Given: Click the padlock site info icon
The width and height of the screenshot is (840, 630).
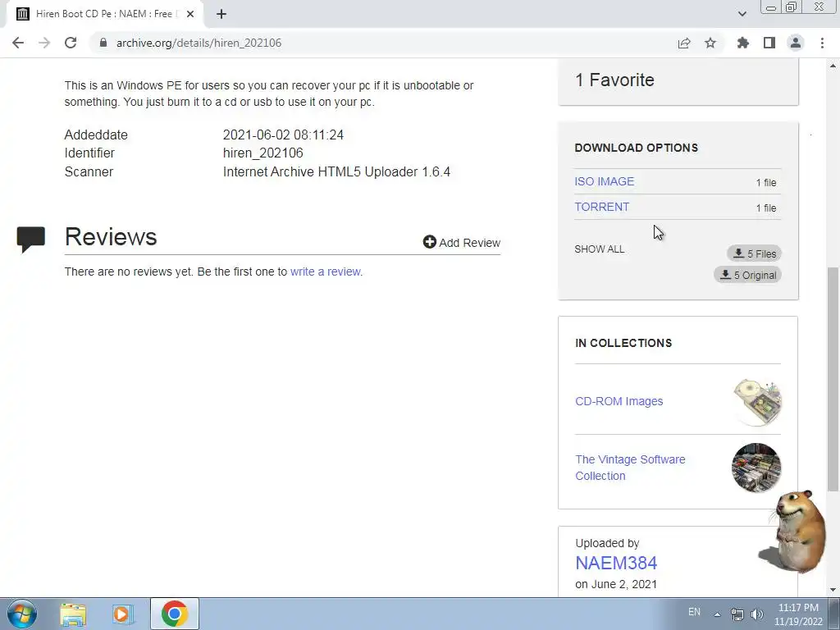Looking at the screenshot, I should [x=103, y=43].
